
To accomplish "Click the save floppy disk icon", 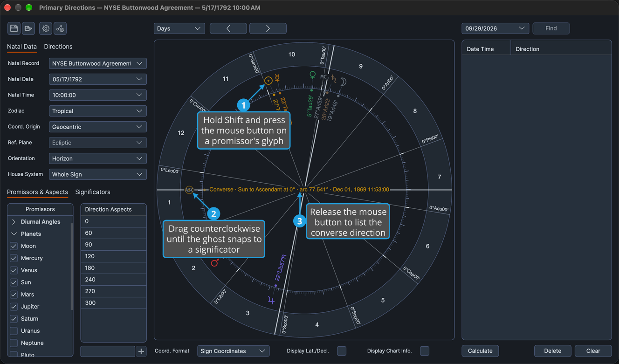I will click(x=14, y=28).
